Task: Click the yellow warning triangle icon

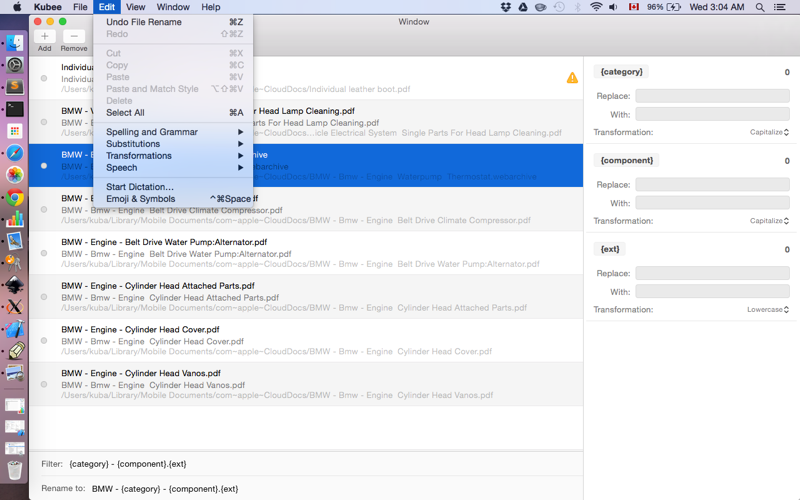Action: tap(572, 78)
